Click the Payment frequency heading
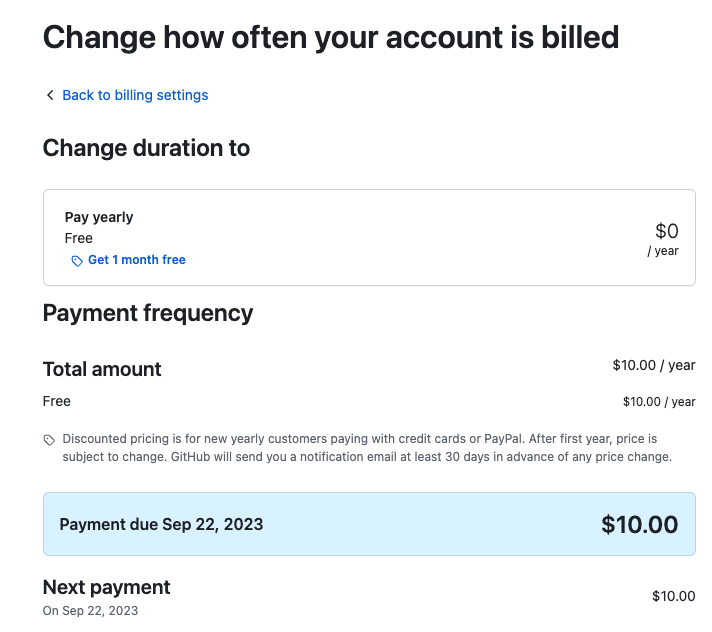Screen dimensions: 712x632 click(x=148, y=313)
